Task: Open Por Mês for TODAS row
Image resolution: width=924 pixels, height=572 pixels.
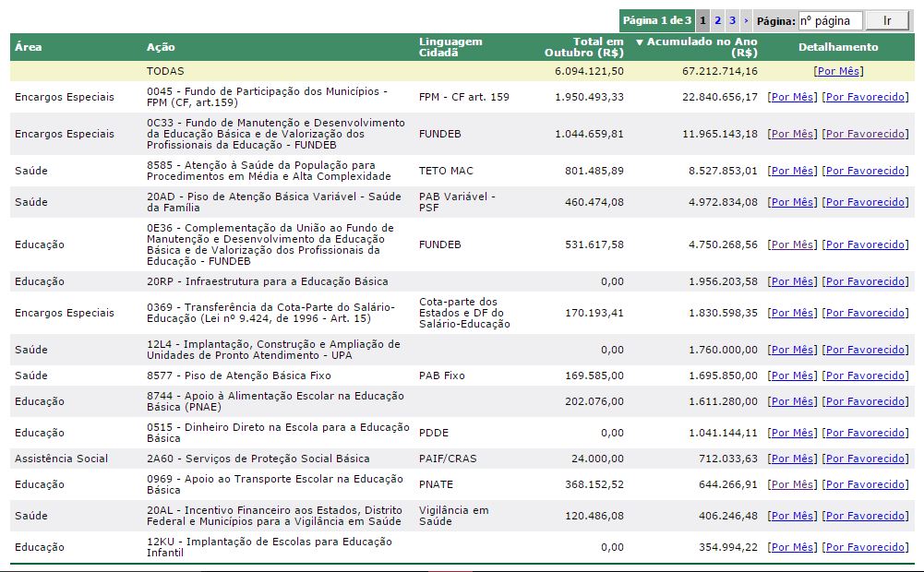Action: coord(838,71)
